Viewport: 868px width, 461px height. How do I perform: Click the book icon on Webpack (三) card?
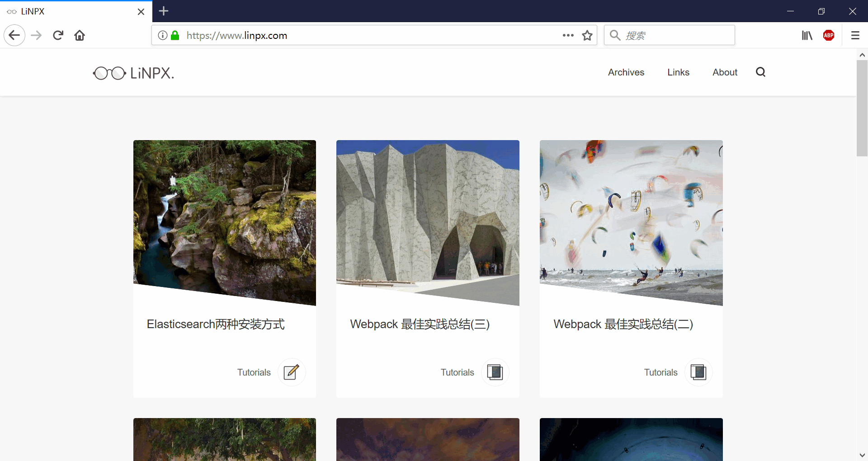tap(495, 372)
